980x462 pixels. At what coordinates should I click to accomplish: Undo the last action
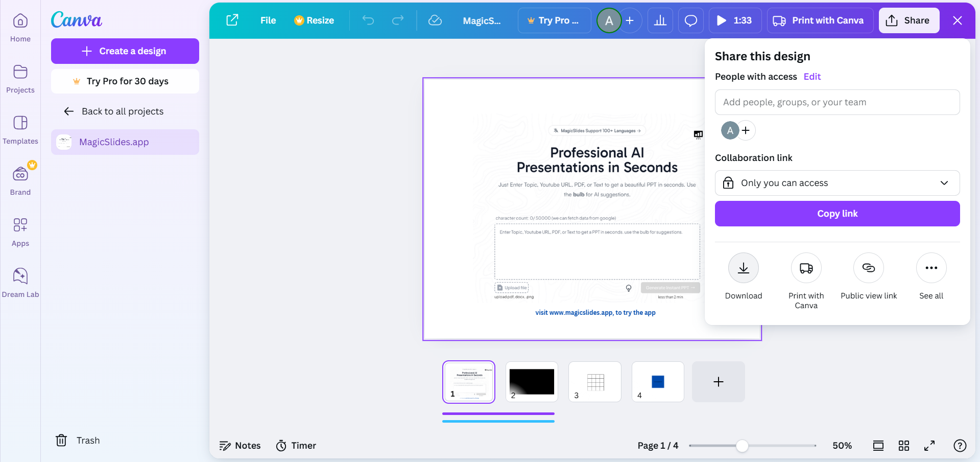368,20
